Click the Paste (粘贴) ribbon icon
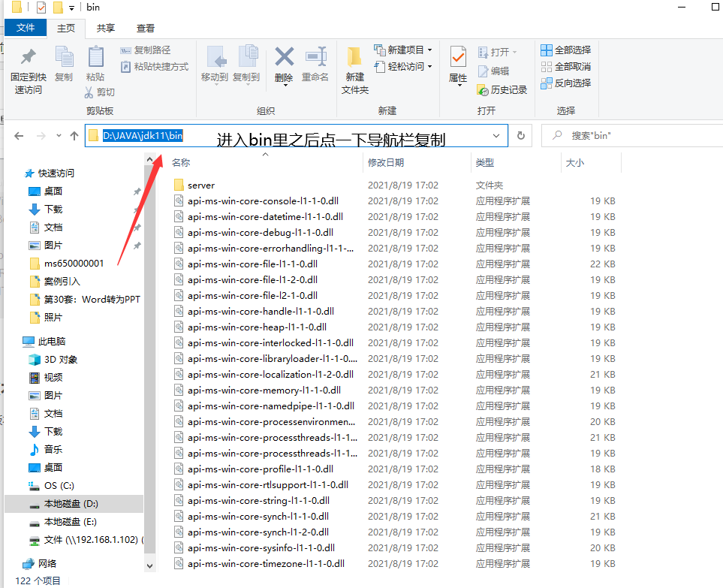The image size is (723, 588). tap(95, 57)
